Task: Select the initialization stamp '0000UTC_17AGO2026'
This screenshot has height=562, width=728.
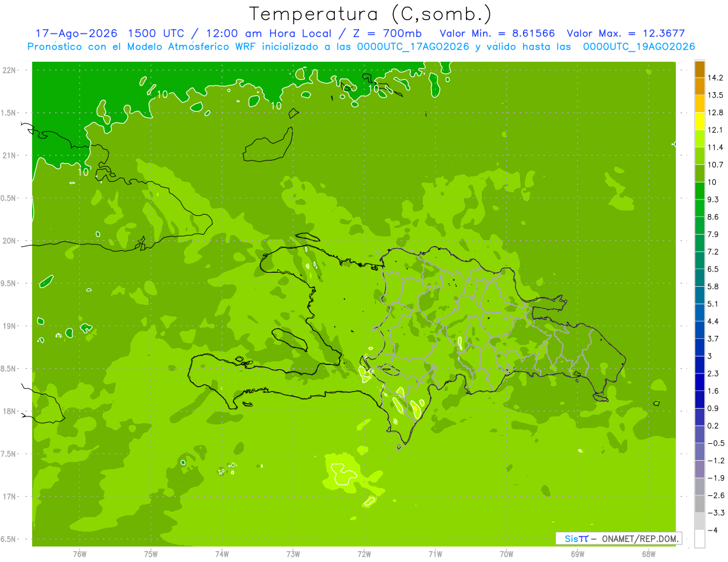Action: click(411, 47)
